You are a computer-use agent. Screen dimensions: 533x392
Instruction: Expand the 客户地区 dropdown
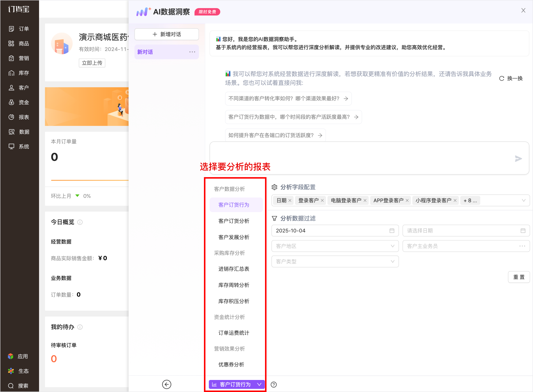tap(335, 246)
